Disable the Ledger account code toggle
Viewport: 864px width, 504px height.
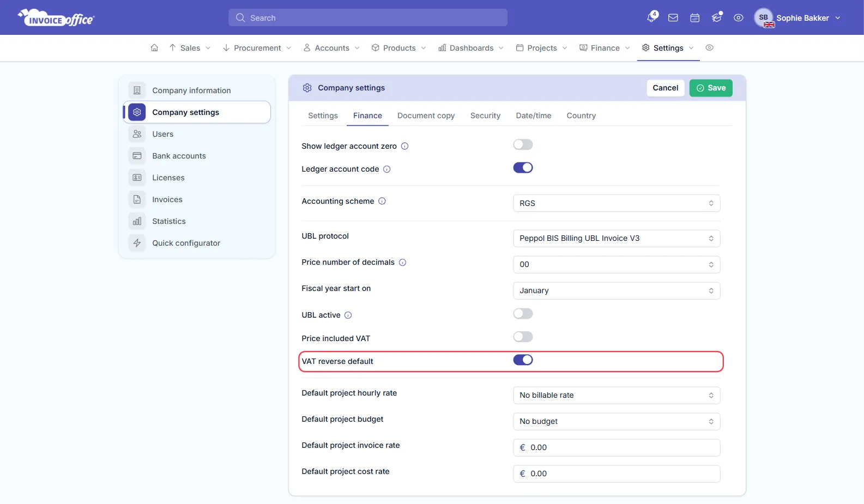click(523, 167)
